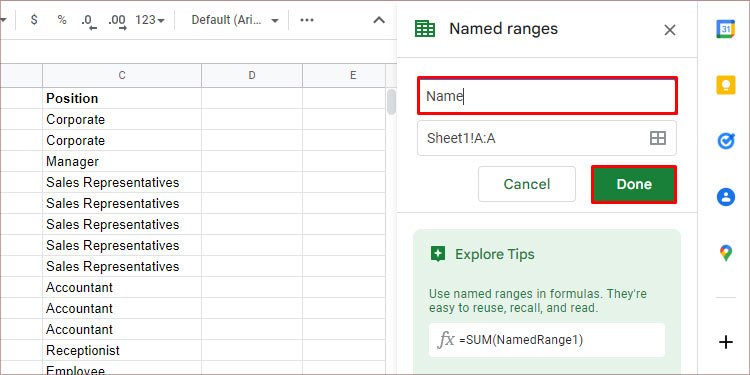Decrease decimal places in toolbar

pos(88,21)
